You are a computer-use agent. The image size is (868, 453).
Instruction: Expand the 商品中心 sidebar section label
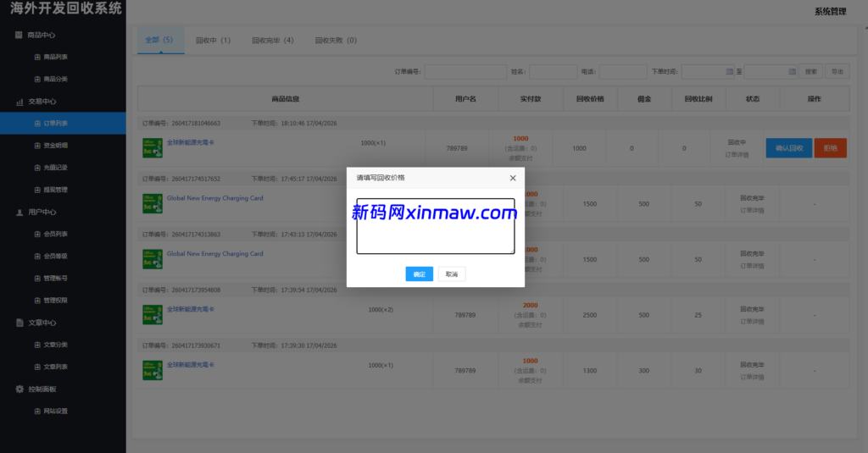[x=41, y=35]
